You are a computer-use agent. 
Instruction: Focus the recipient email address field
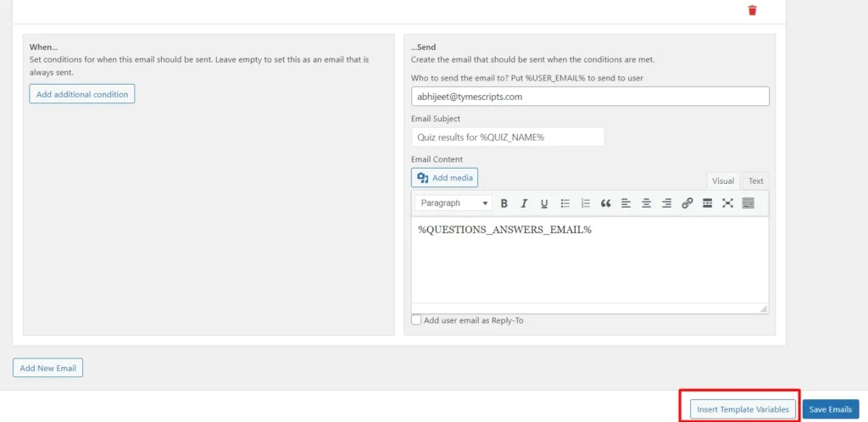590,97
